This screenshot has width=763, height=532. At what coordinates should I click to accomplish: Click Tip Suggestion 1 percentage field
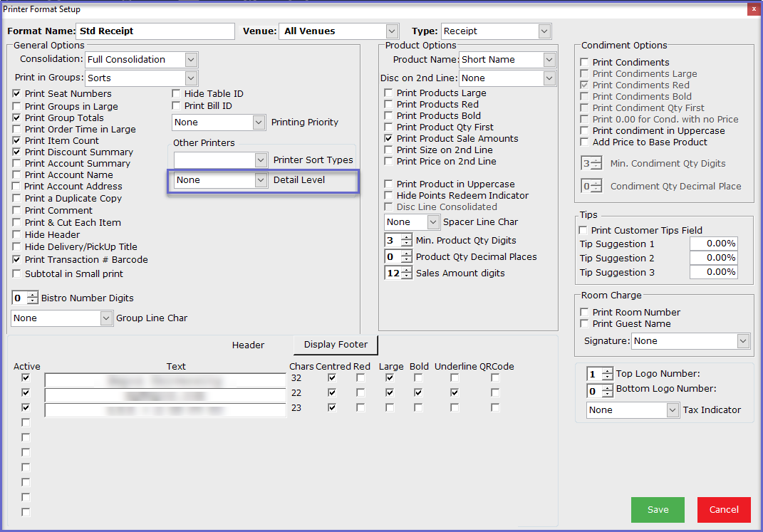(x=713, y=243)
